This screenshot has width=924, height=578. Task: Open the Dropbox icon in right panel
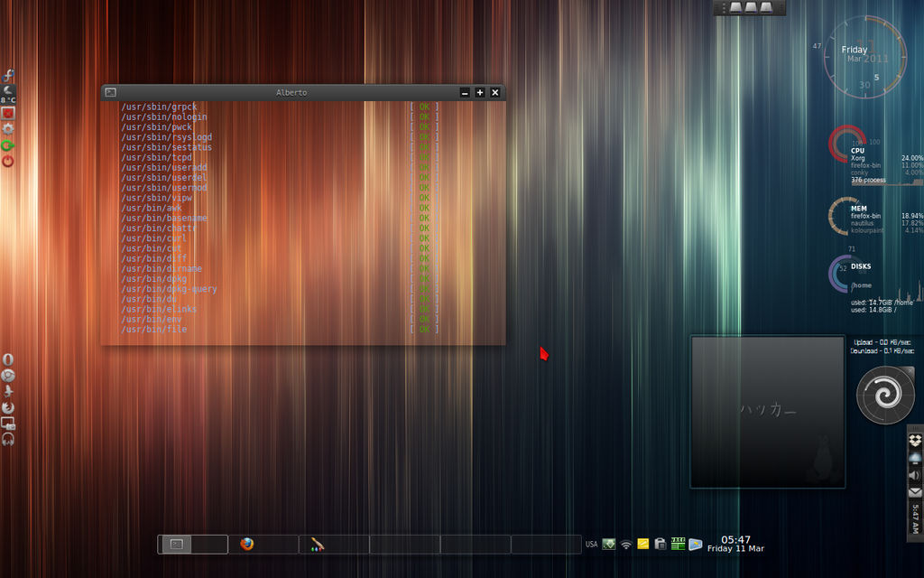915,441
